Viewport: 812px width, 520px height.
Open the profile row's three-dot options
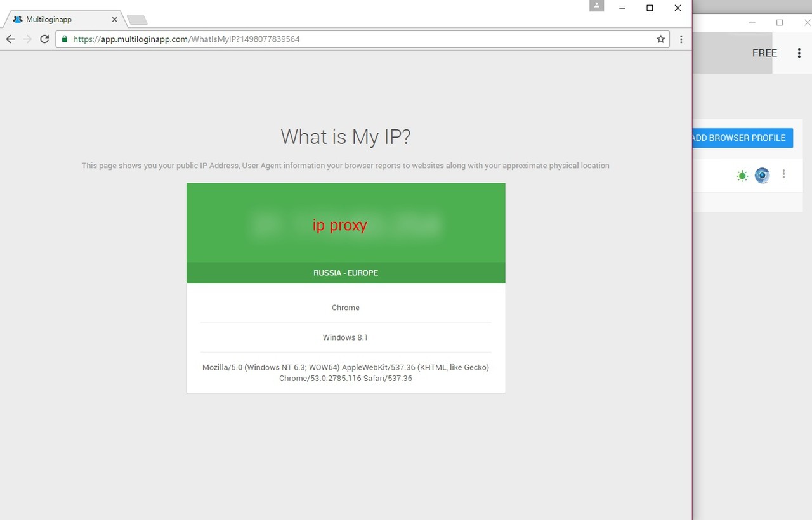[x=783, y=174]
